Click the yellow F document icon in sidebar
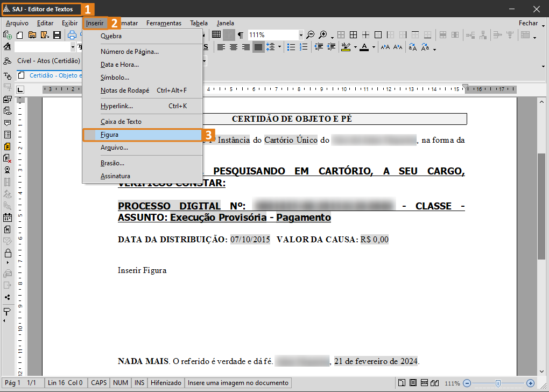This screenshot has height=392, width=549. 8,146
